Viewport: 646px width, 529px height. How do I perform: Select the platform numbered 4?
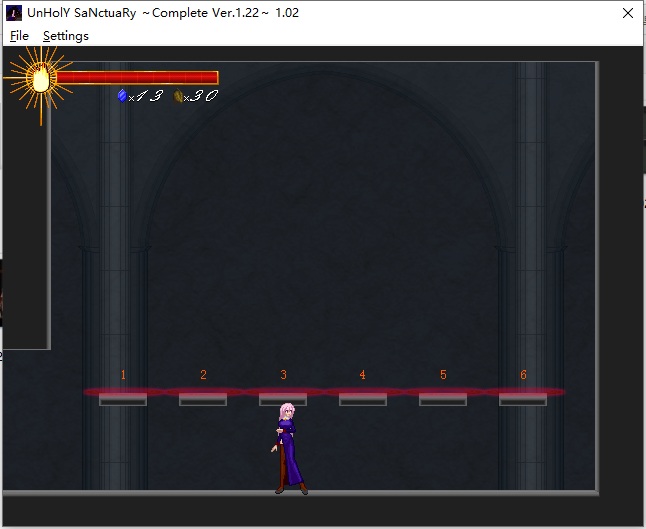pos(363,399)
